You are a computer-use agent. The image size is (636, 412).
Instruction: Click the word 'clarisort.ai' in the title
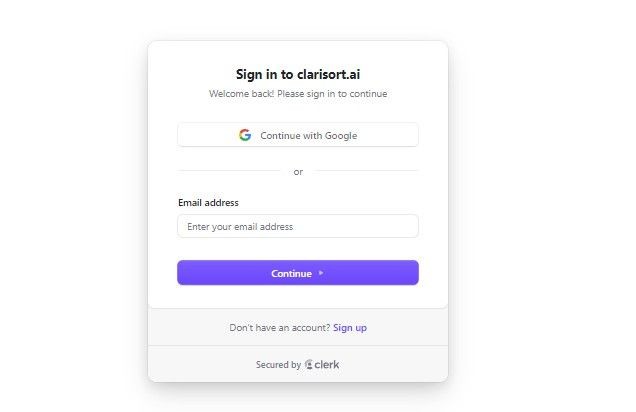pyautogui.click(x=329, y=74)
